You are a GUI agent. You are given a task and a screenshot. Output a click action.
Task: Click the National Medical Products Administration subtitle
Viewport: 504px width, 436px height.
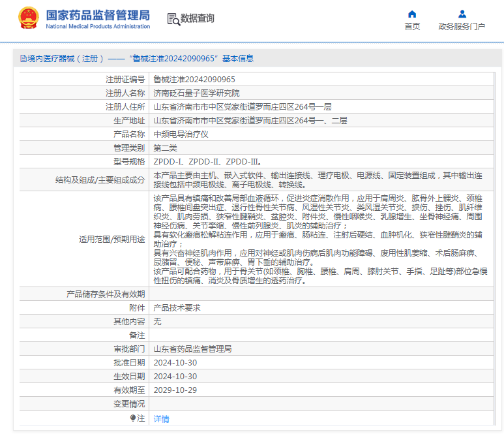click(x=98, y=26)
